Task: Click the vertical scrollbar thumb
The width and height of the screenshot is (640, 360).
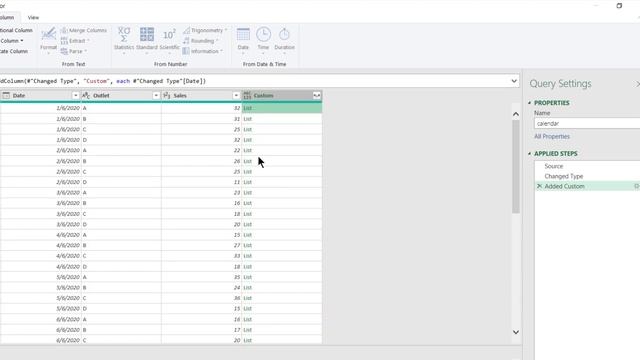Action: coord(516,167)
